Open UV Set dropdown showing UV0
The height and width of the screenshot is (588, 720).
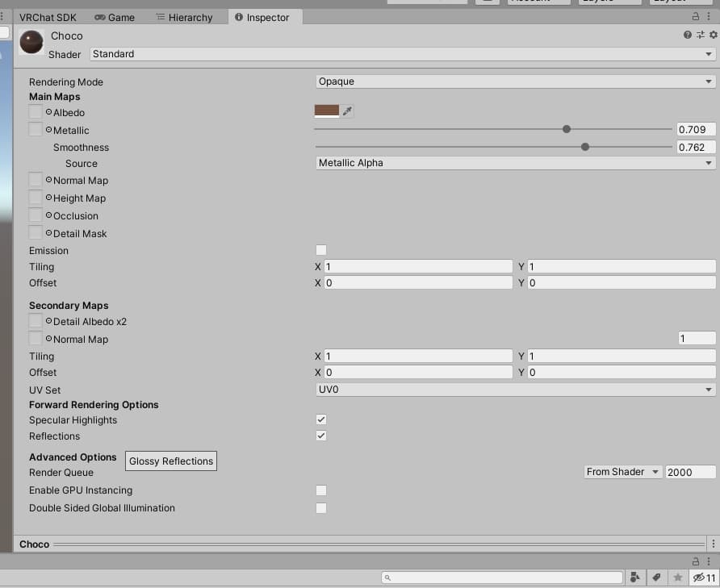[515, 390]
